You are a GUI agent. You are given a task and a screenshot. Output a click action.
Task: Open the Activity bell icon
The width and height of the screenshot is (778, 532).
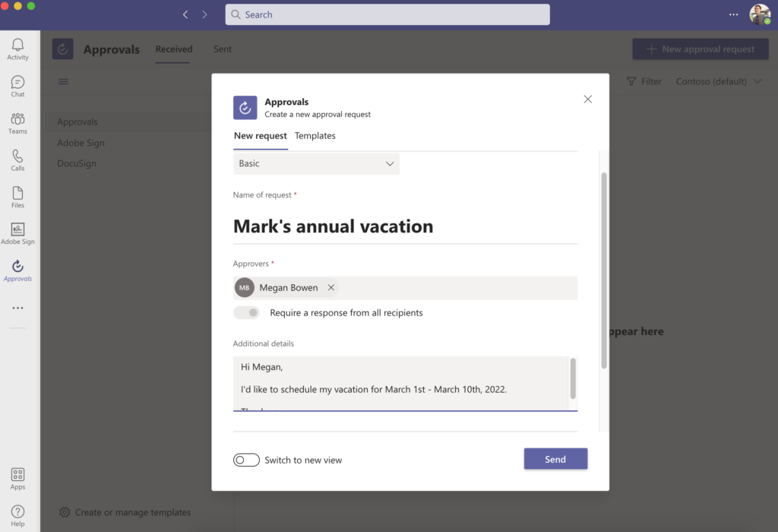(x=18, y=49)
